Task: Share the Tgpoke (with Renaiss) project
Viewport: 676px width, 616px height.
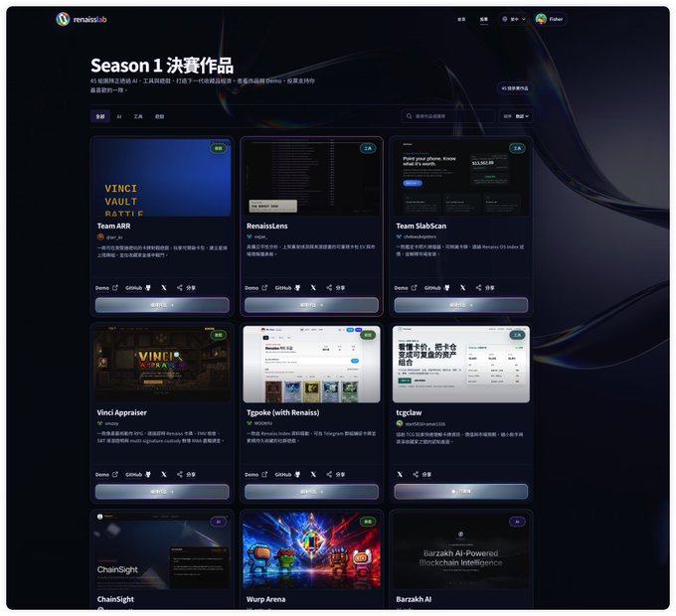Action: [x=336, y=474]
